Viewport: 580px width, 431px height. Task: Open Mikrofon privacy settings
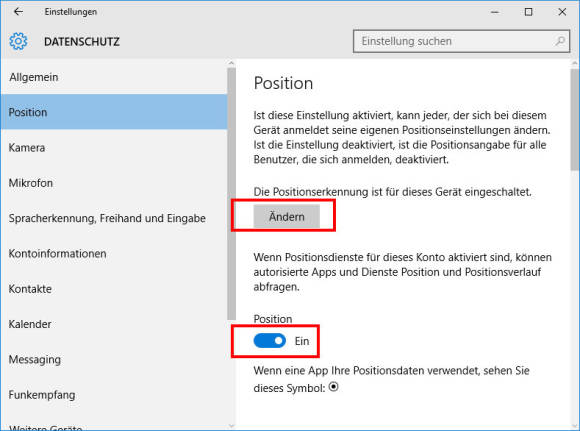click(114, 183)
